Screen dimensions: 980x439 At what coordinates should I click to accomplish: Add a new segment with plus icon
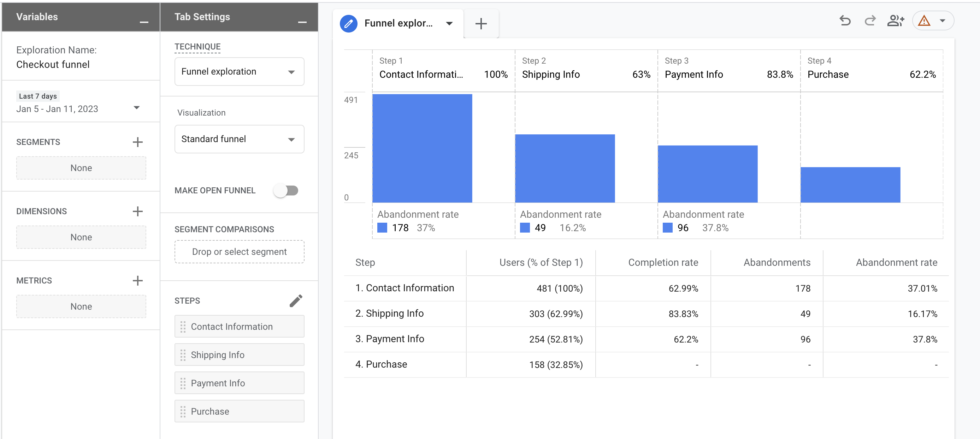(137, 142)
